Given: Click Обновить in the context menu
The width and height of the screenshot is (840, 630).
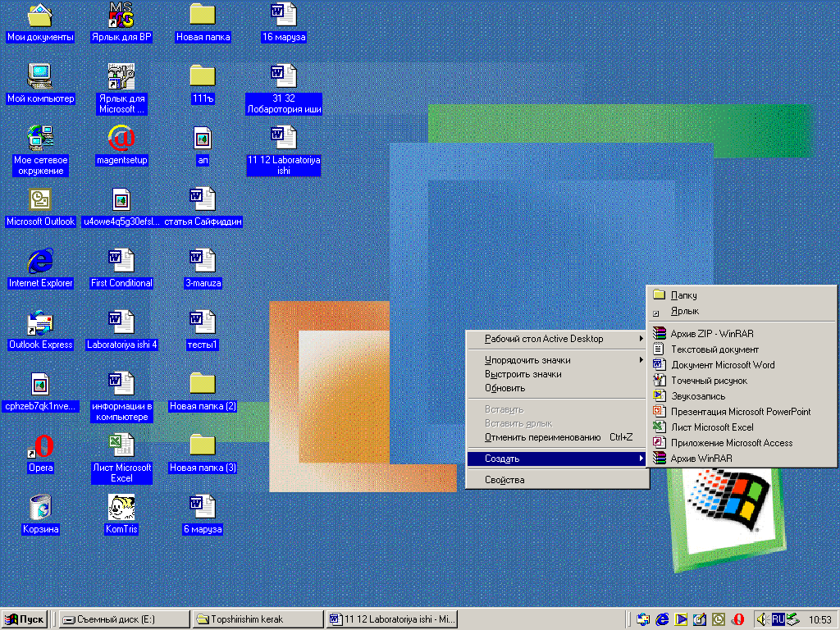Looking at the screenshot, I should tap(504, 388).
